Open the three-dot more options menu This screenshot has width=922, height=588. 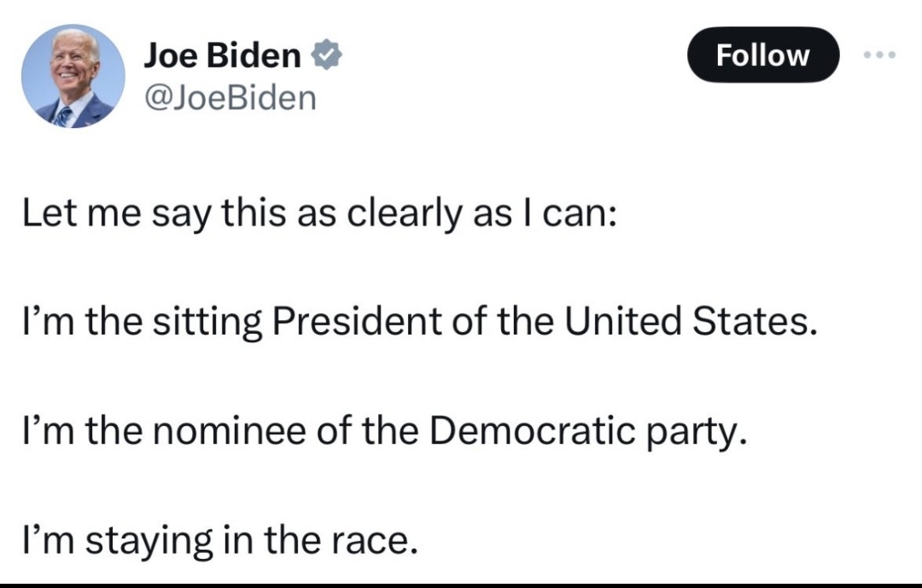(879, 55)
